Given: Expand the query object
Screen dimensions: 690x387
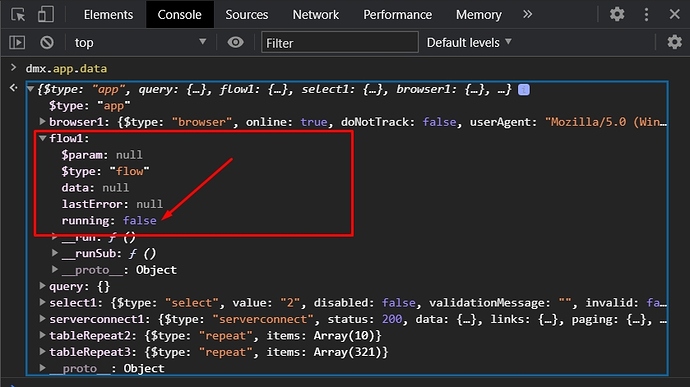Looking at the screenshot, I should [x=42, y=286].
